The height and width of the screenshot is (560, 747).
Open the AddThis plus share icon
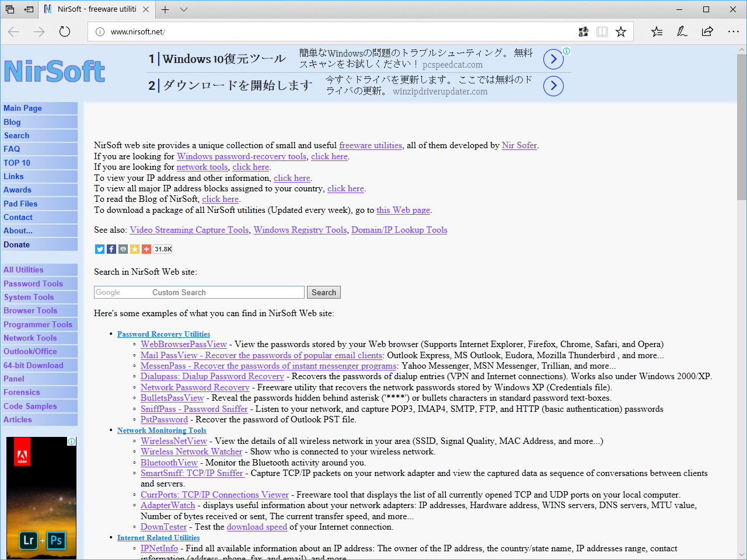pos(146,249)
